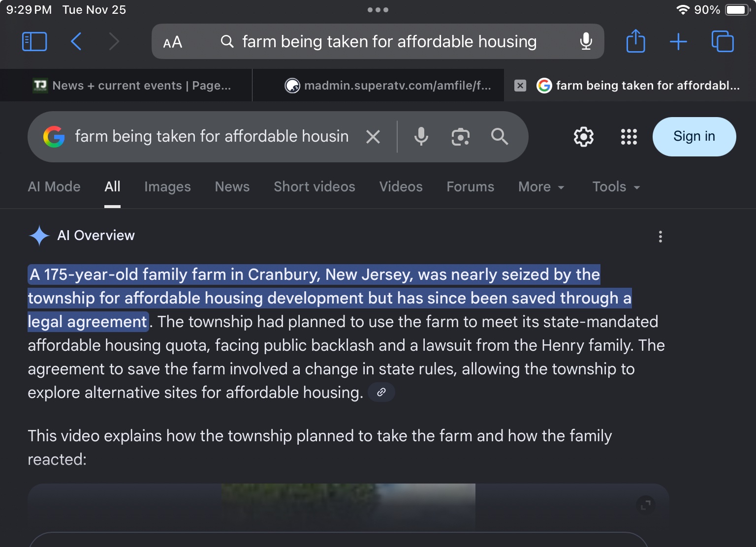
Task: Open the Google apps grid
Action: 629,137
